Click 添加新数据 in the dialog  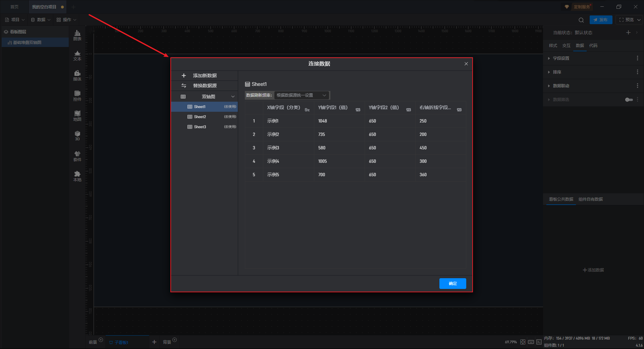[x=205, y=76]
